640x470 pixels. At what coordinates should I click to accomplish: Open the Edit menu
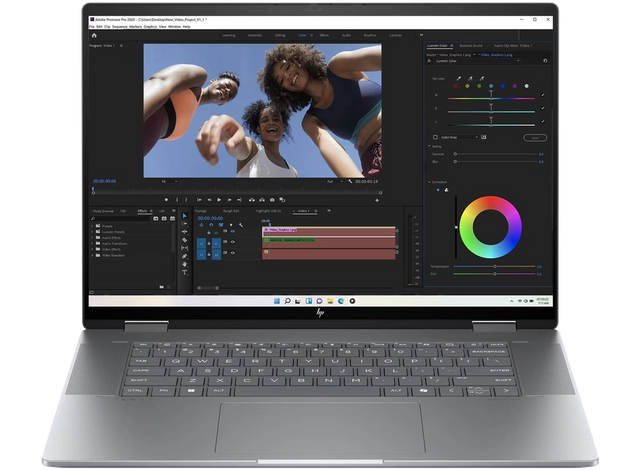click(99, 27)
